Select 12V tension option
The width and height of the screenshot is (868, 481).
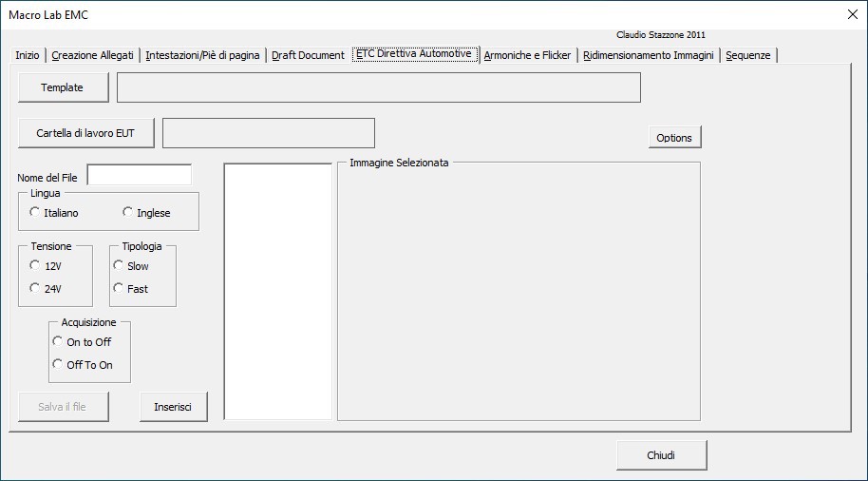[36, 266]
